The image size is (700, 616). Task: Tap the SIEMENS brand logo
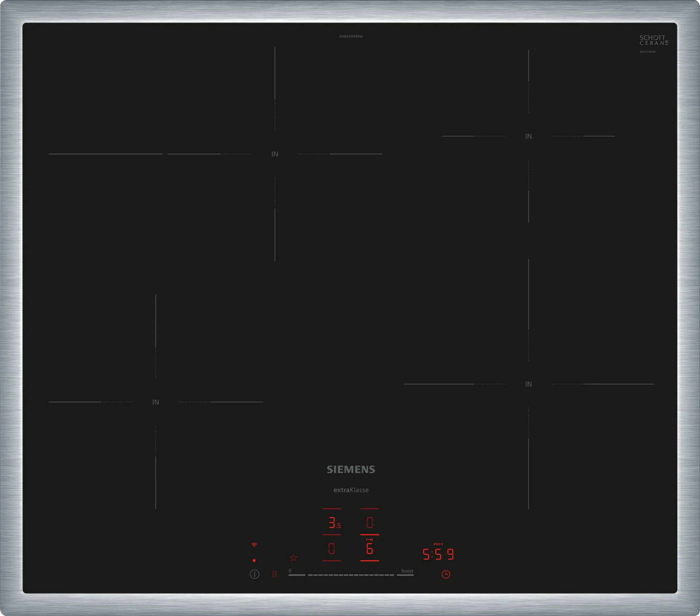click(351, 470)
